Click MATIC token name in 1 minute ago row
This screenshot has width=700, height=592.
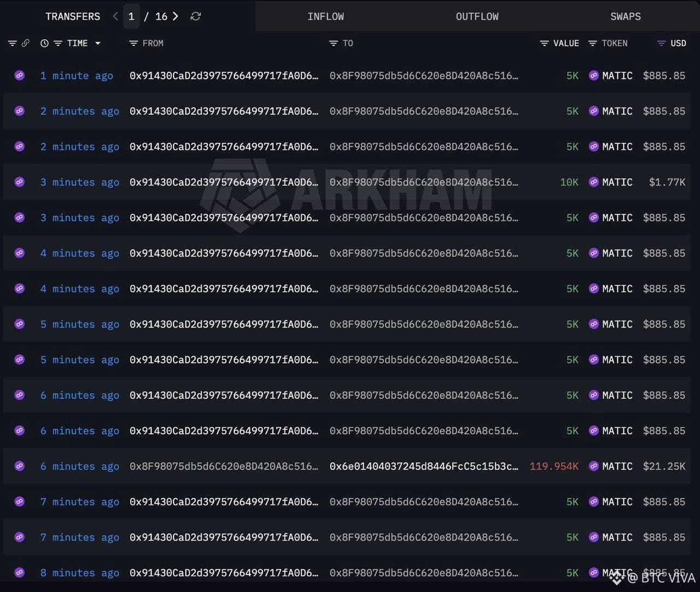(x=617, y=76)
